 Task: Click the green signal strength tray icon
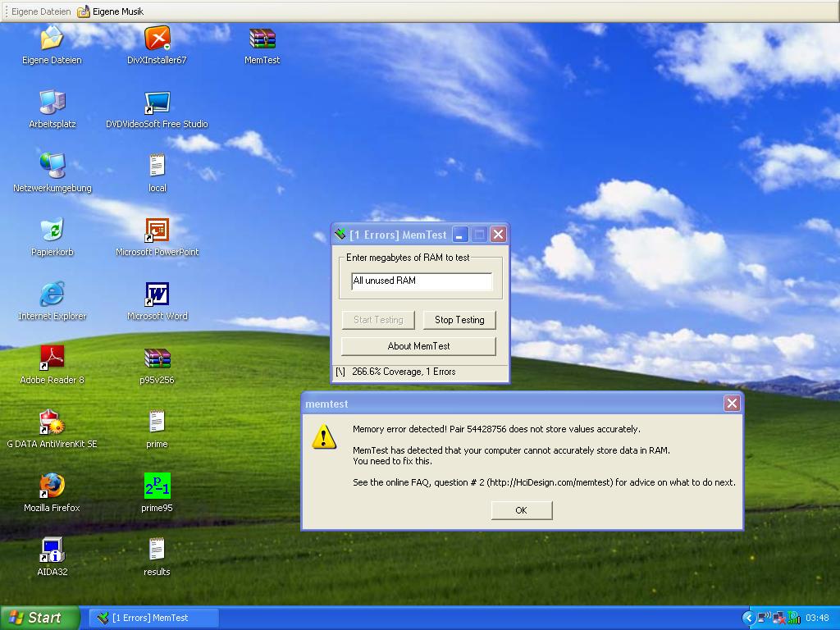pyautogui.click(x=794, y=619)
